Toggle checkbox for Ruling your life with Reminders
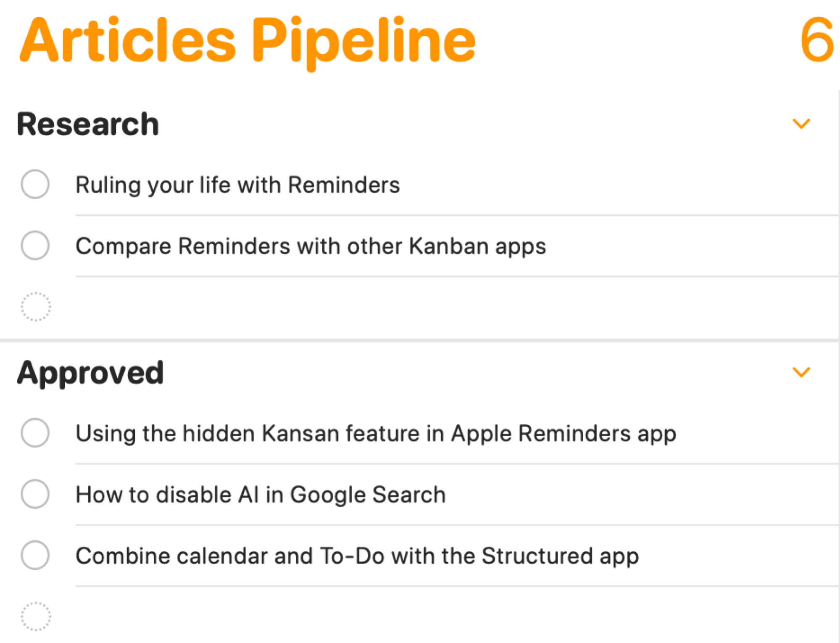The width and height of the screenshot is (840, 643). (x=37, y=184)
